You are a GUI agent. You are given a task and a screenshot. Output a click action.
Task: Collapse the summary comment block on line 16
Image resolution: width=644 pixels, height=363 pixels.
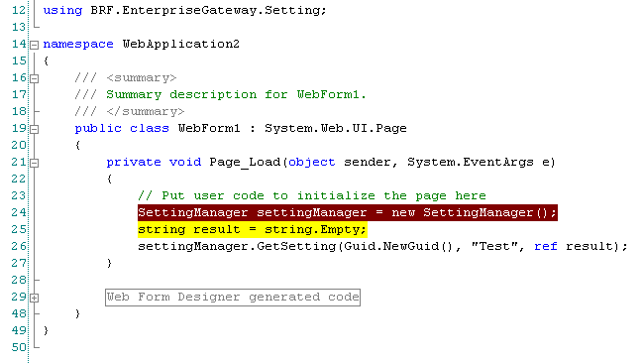pos(35,78)
